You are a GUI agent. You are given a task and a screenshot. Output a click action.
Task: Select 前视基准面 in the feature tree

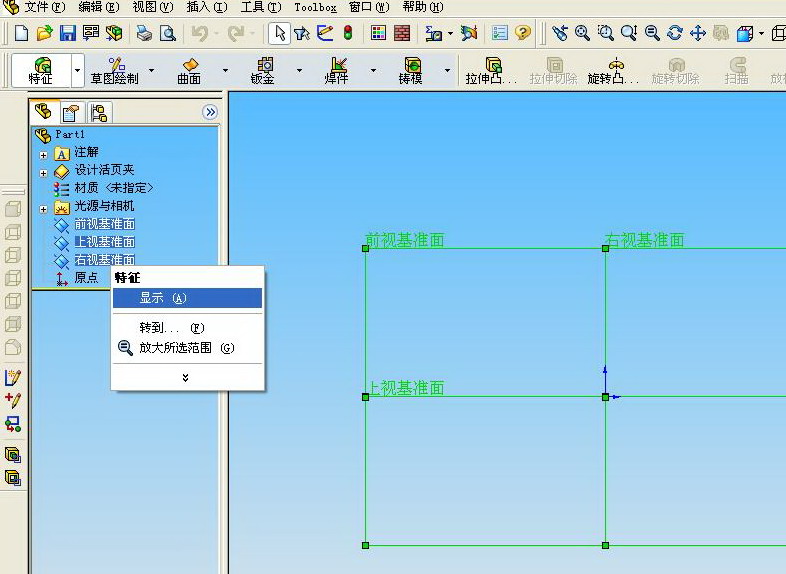104,224
